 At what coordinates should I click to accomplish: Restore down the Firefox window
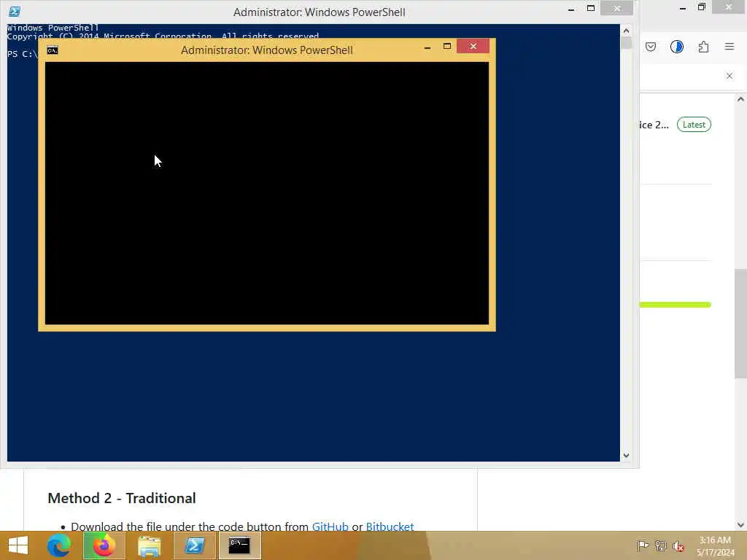tap(701, 7)
